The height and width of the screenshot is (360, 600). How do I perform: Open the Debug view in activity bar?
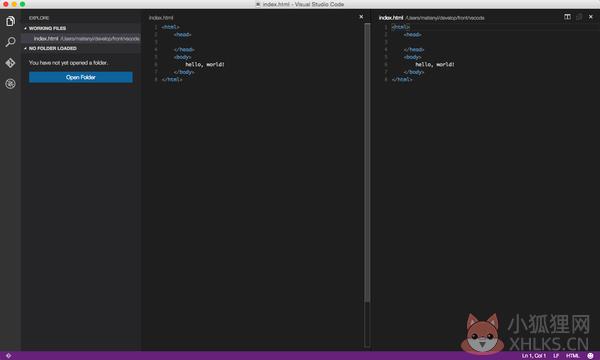click(10, 83)
